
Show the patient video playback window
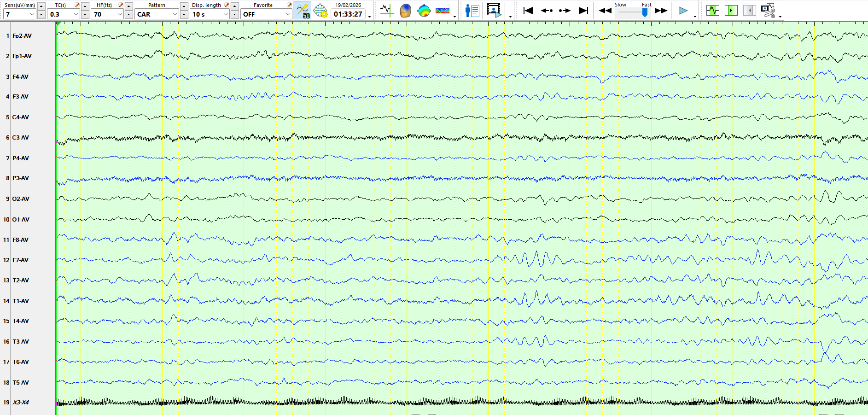494,10
